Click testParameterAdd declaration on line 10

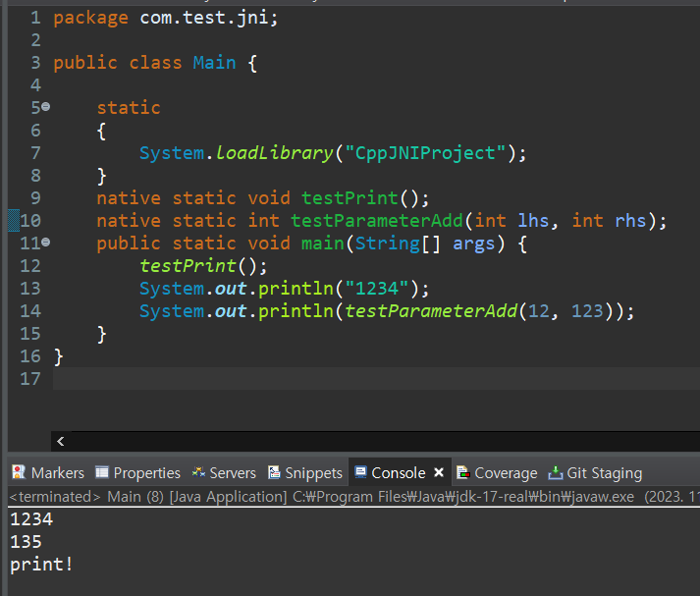click(377, 221)
